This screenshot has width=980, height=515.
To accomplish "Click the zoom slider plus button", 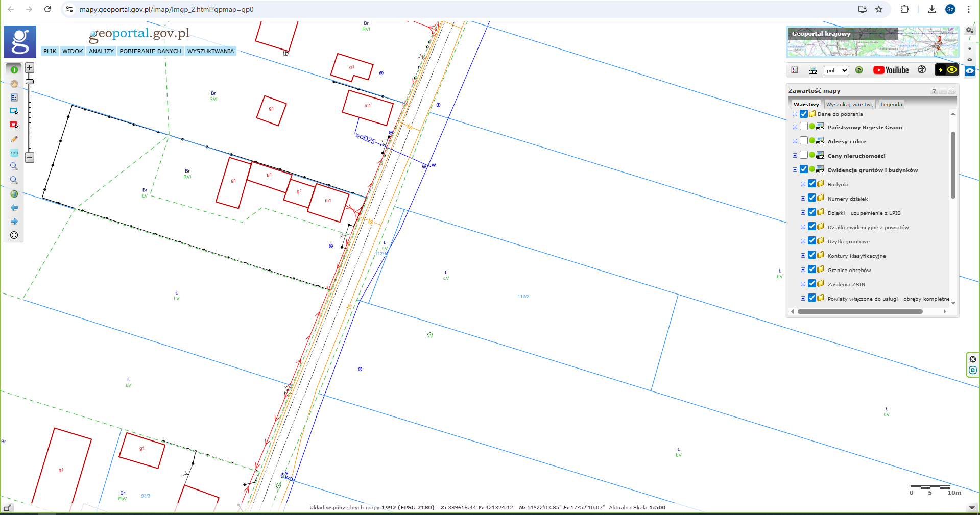I will click(30, 68).
